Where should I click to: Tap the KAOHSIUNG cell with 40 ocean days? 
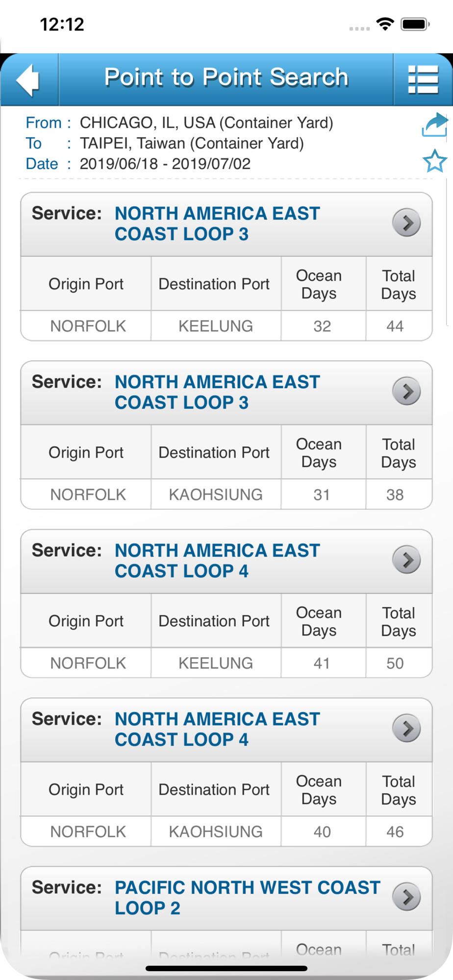tap(216, 832)
